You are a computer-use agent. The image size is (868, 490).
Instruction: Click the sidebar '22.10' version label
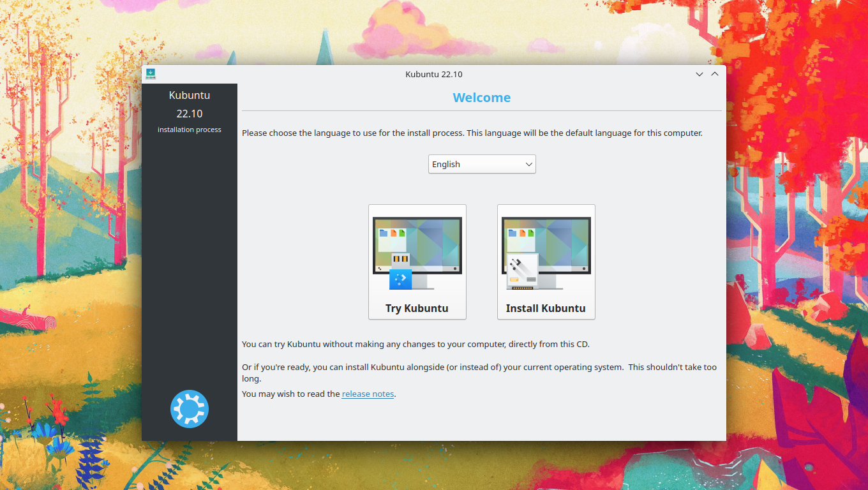pos(190,114)
